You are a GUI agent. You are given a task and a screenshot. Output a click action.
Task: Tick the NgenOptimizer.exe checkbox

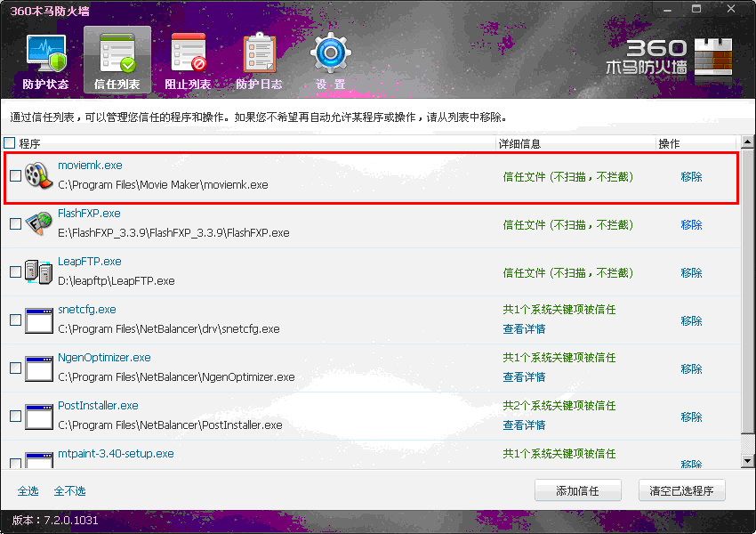15,368
